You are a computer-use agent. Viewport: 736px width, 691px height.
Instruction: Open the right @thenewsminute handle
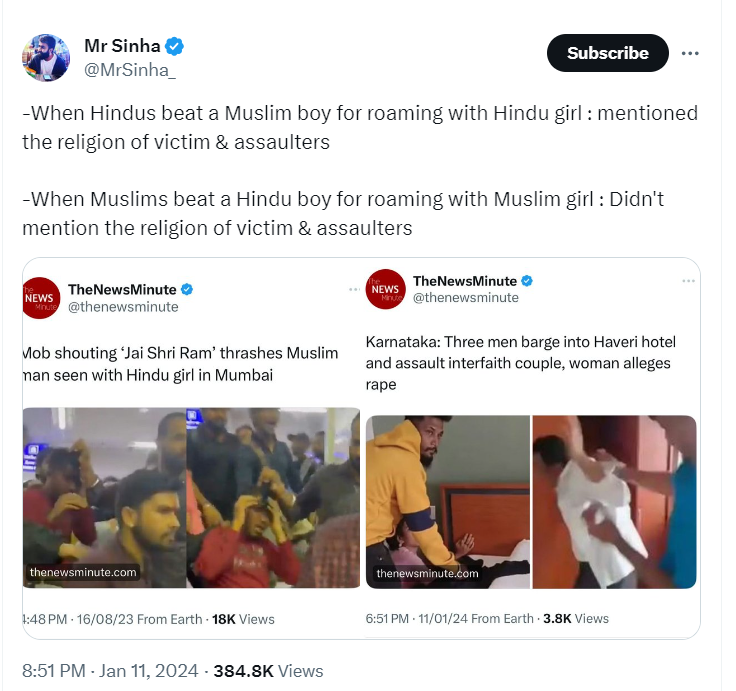coord(466,298)
